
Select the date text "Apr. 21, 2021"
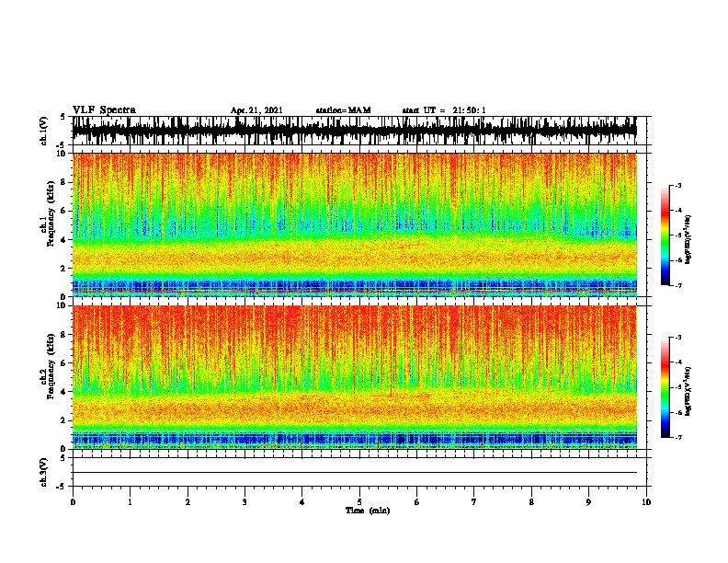pos(256,110)
